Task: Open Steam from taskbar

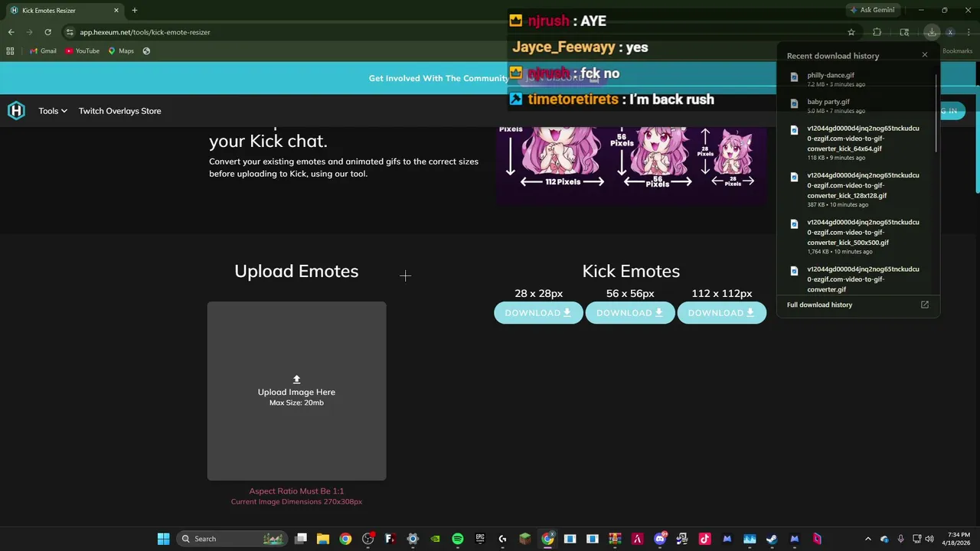Action: pyautogui.click(x=772, y=539)
